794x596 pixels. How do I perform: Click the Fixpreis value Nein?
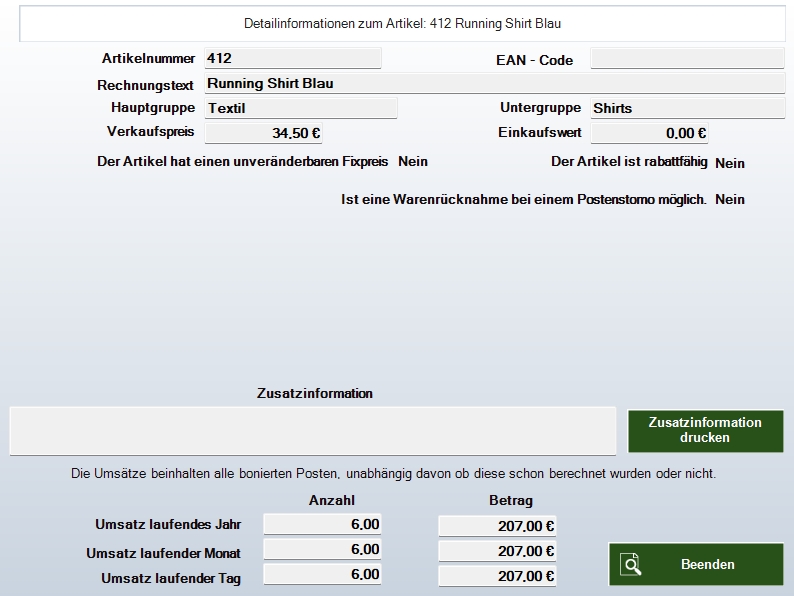tap(412, 161)
